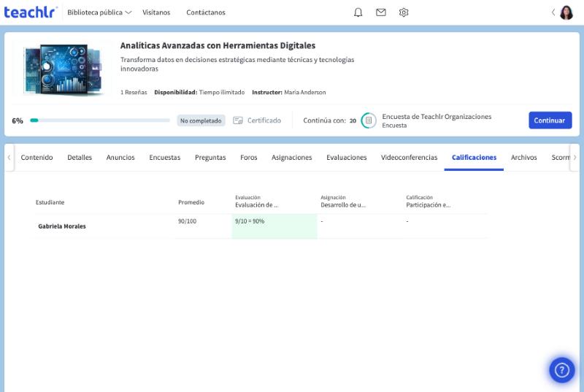Switch to the Asignaciones tab
The width and height of the screenshot is (584, 392).
pyautogui.click(x=291, y=158)
